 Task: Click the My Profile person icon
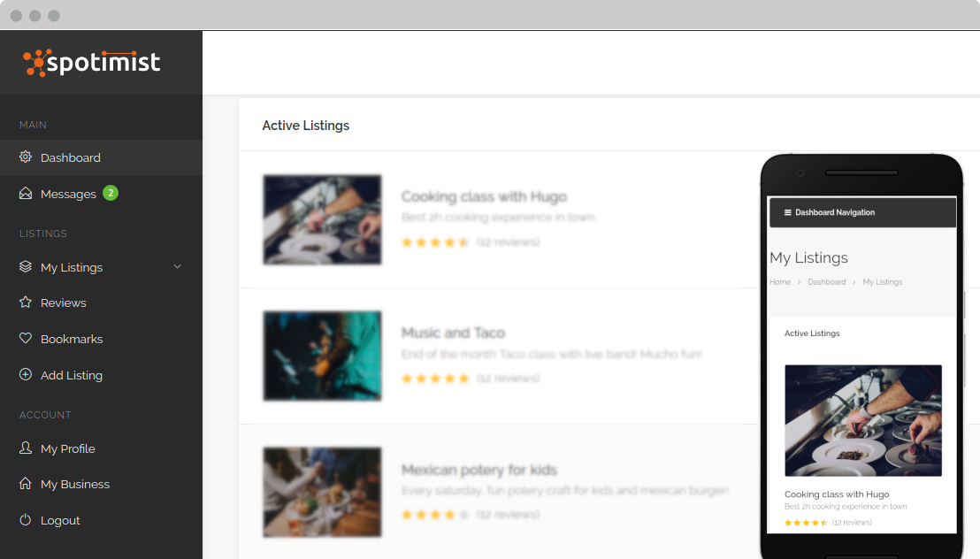(x=26, y=448)
